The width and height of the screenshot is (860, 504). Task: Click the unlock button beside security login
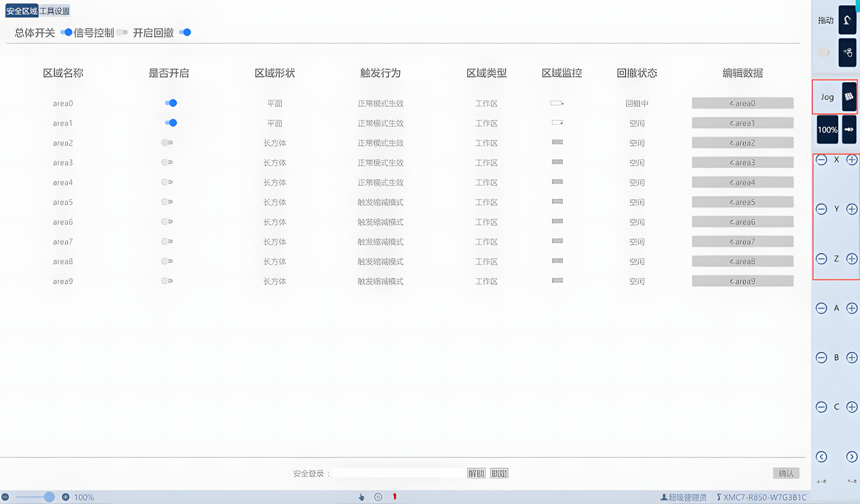(x=476, y=473)
